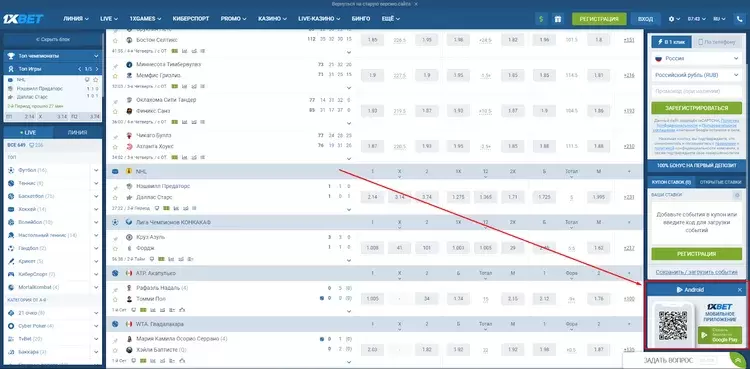Favorite the NHL top game with star
750x369 pixels.
(96, 79)
